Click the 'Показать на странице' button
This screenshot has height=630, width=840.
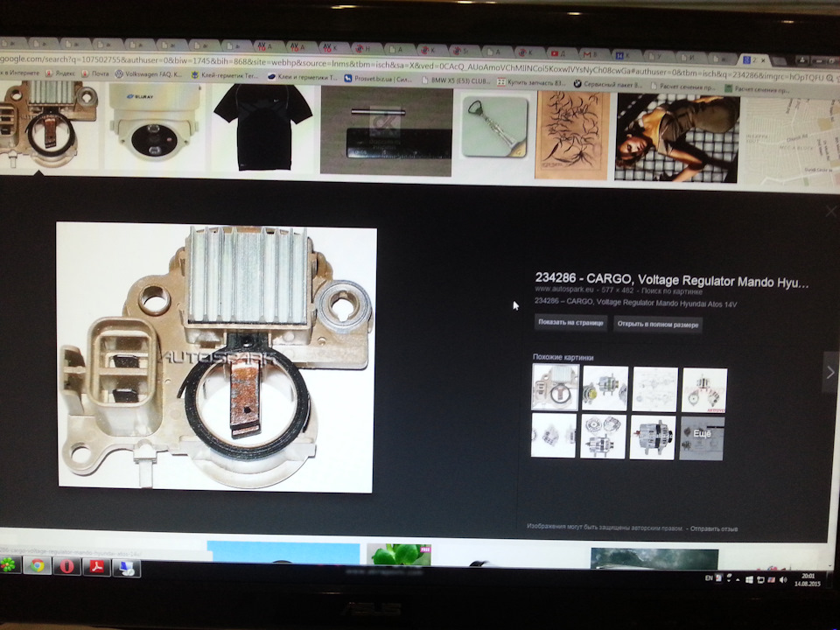[570, 323]
